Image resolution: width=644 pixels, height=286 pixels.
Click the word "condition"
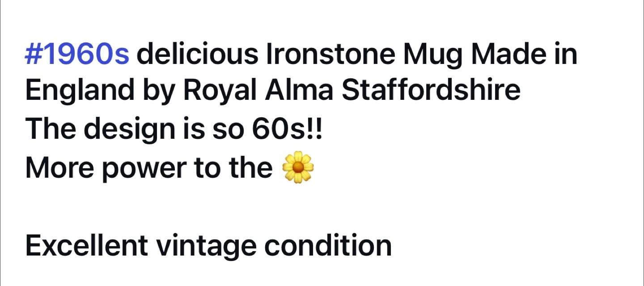point(328,245)
